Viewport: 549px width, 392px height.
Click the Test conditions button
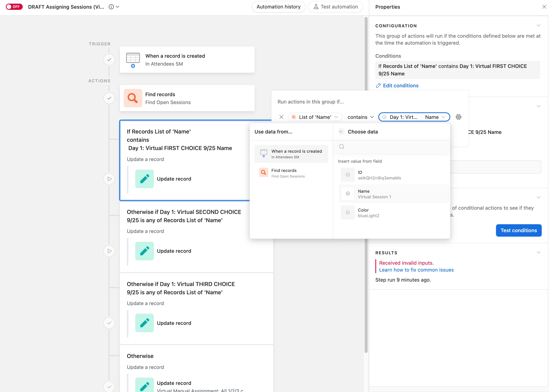click(518, 230)
